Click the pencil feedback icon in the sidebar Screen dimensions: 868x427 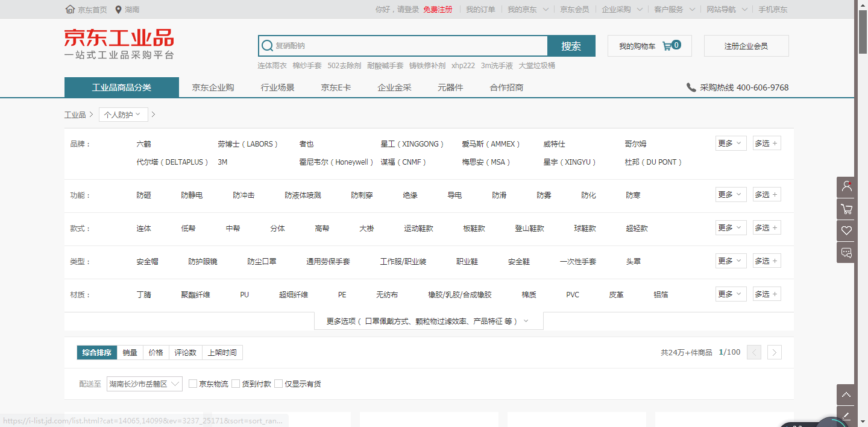(847, 416)
